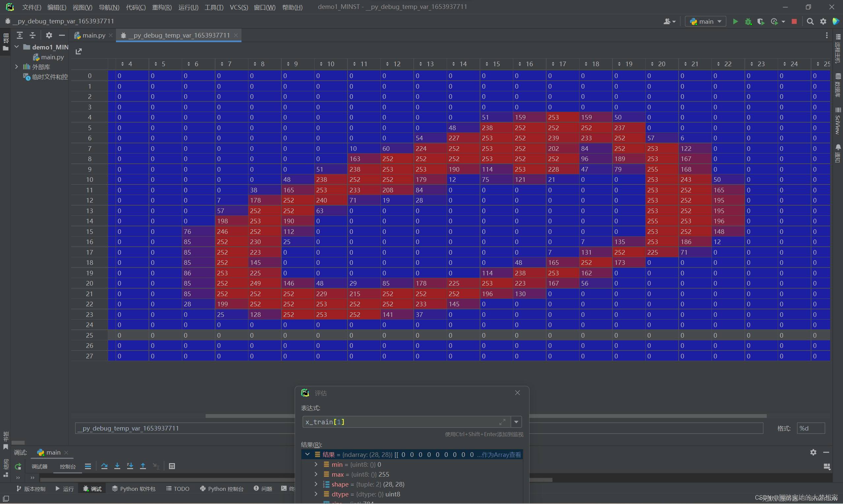The height and width of the screenshot is (504, 843).
Task: Select the 临时文件和控 tree item
Action: [x=46, y=77]
